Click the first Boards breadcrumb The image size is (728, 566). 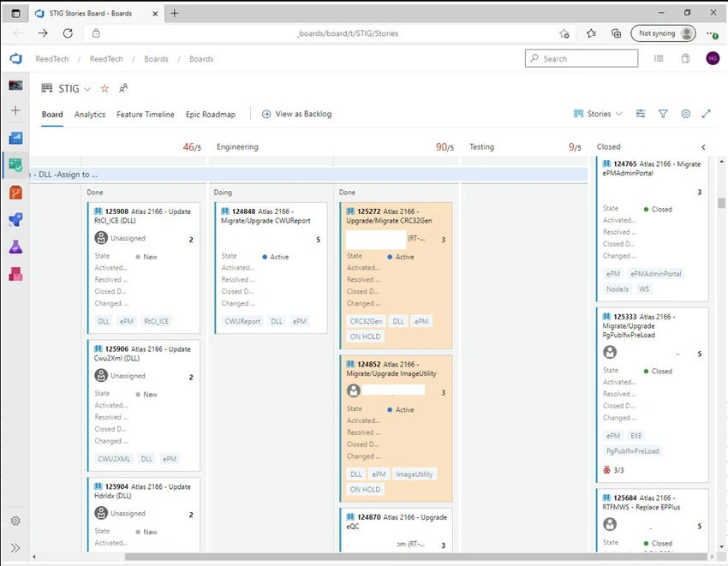pyautogui.click(x=156, y=59)
